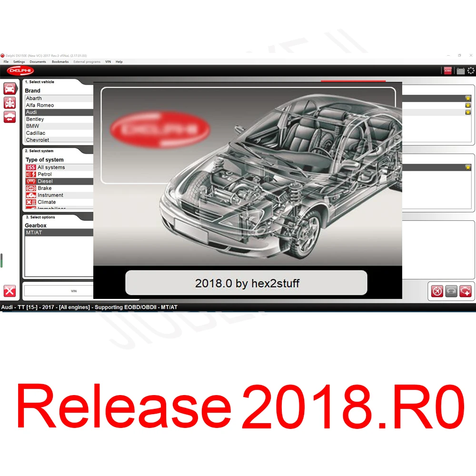Select MT/AT in the Gearbox list

tap(59, 233)
